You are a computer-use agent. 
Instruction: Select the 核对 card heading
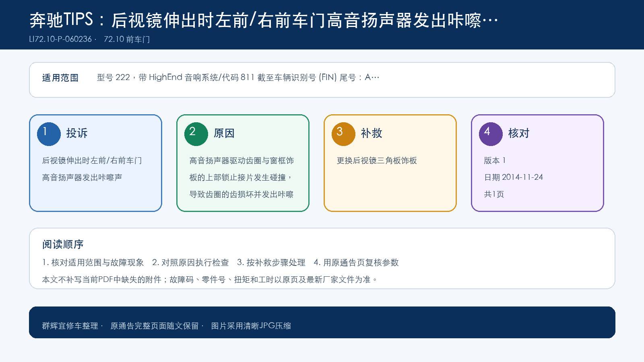[x=519, y=133]
